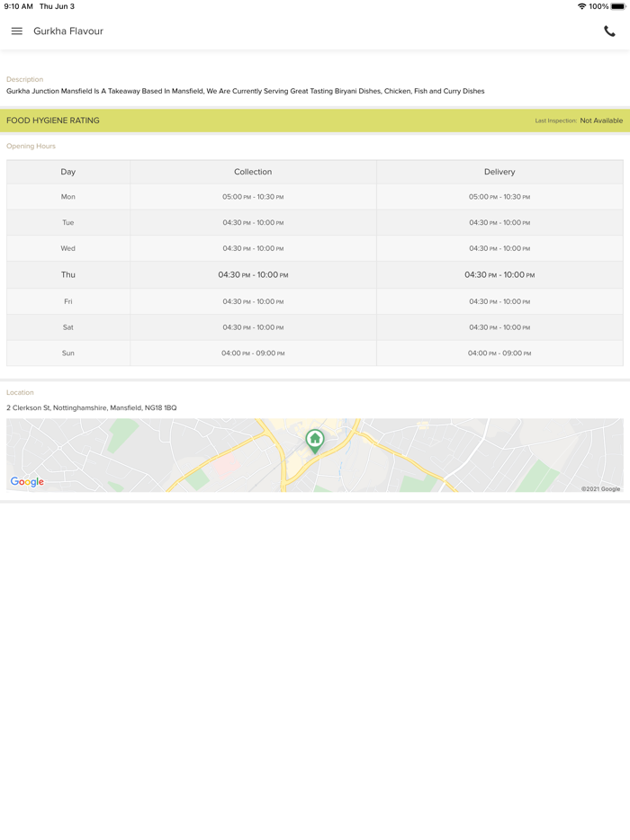
Task: Click Wednesday's Delivery hours cell
Action: 499,248
